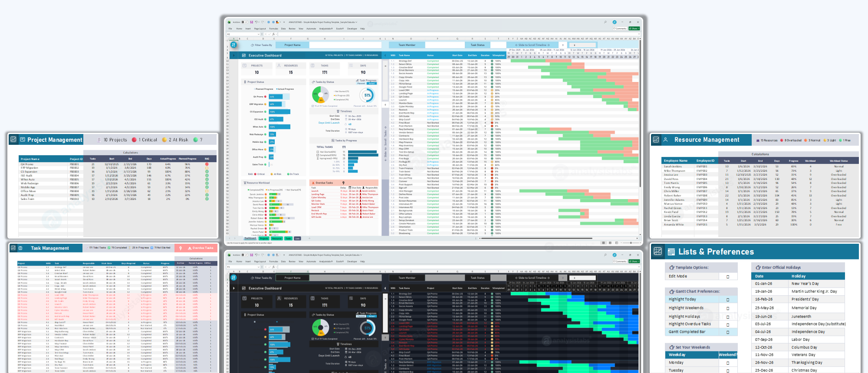The height and width of the screenshot is (373, 868).
Task: Open Name Box dropdown in light window
Action: tap(259, 34)
